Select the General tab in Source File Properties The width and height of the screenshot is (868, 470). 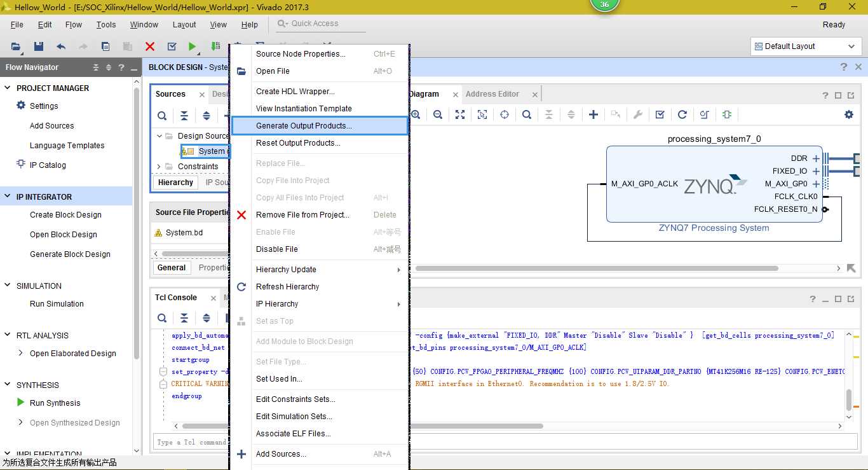pyautogui.click(x=172, y=267)
